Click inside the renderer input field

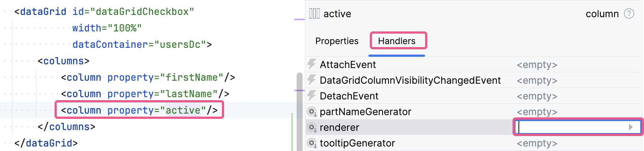coord(572,127)
